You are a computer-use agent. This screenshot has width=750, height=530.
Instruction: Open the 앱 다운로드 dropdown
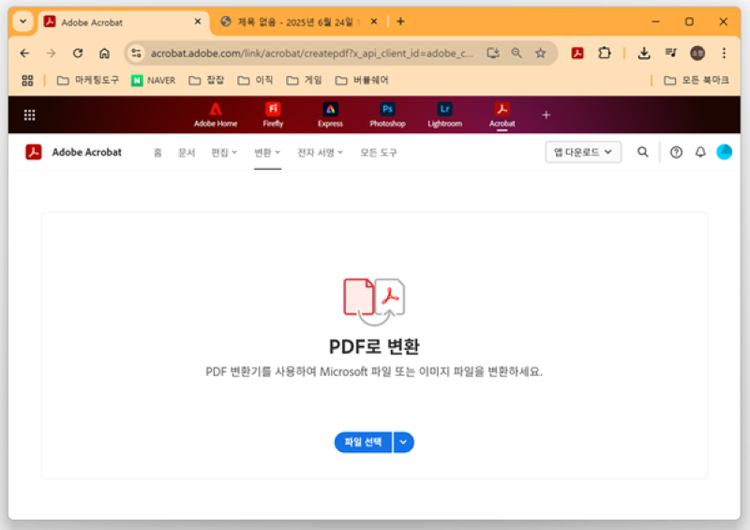[583, 152]
